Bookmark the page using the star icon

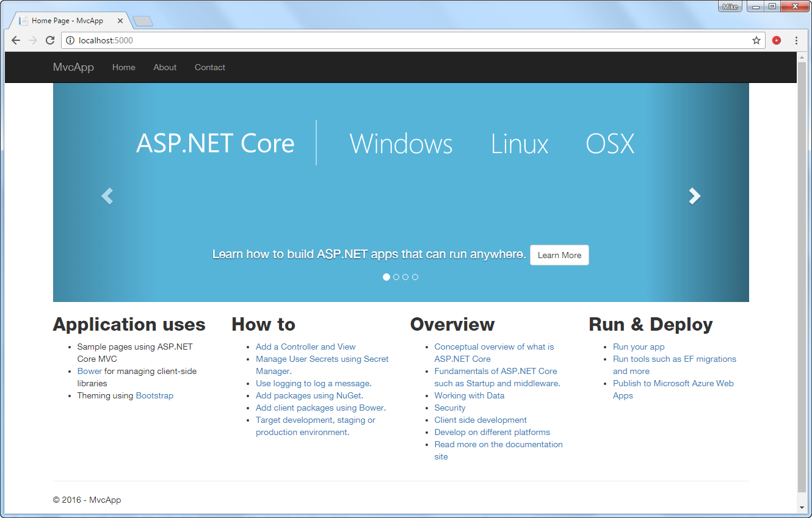point(756,40)
